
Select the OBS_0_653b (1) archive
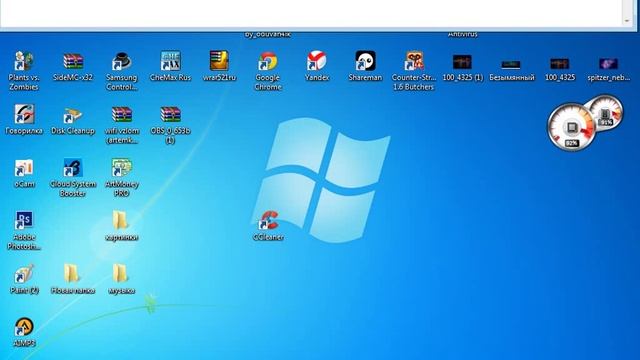[x=171, y=115]
